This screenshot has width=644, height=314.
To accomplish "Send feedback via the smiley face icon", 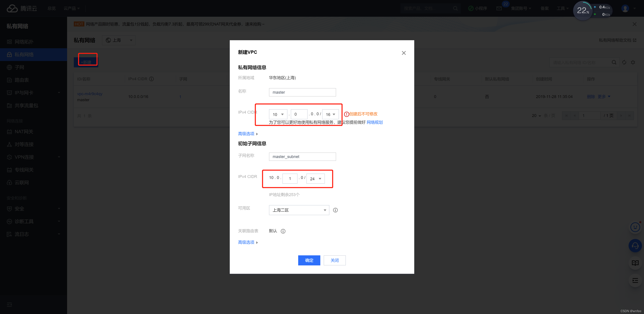I will pos(635,227).
